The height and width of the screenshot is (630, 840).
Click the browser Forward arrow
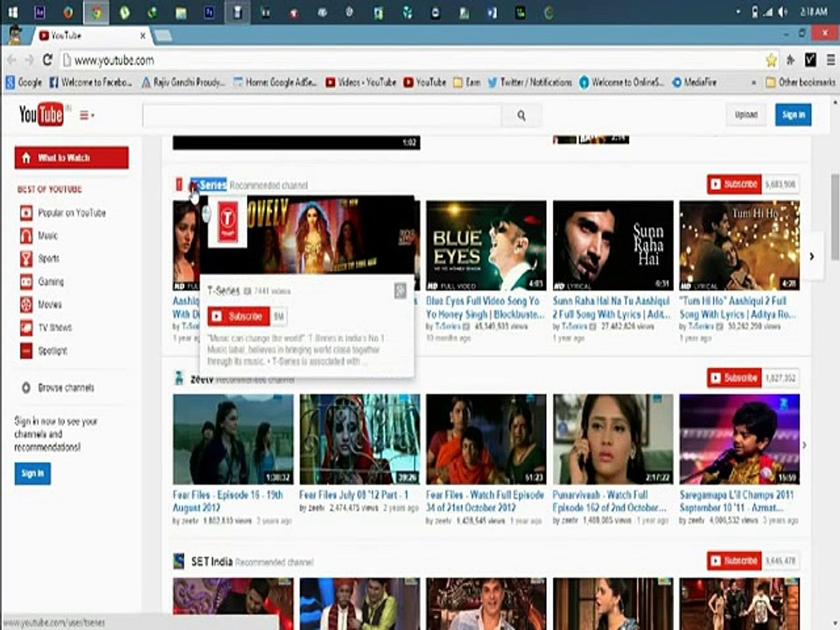click(29, 60)
